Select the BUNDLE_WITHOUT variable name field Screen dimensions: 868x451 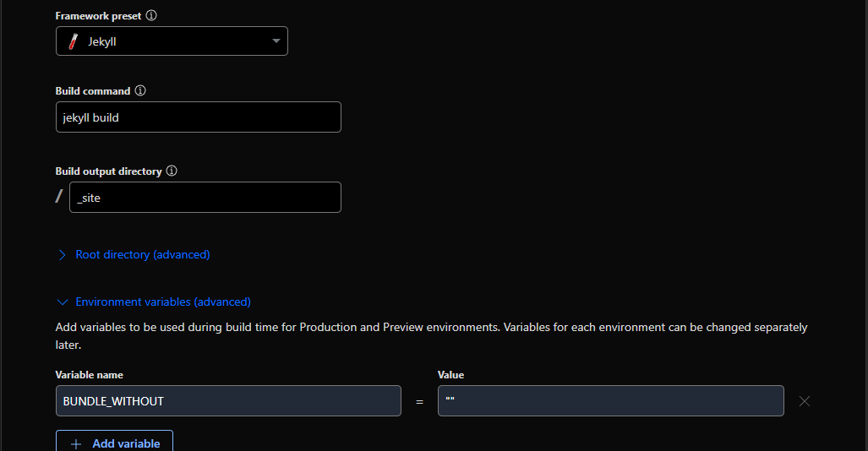228,401
